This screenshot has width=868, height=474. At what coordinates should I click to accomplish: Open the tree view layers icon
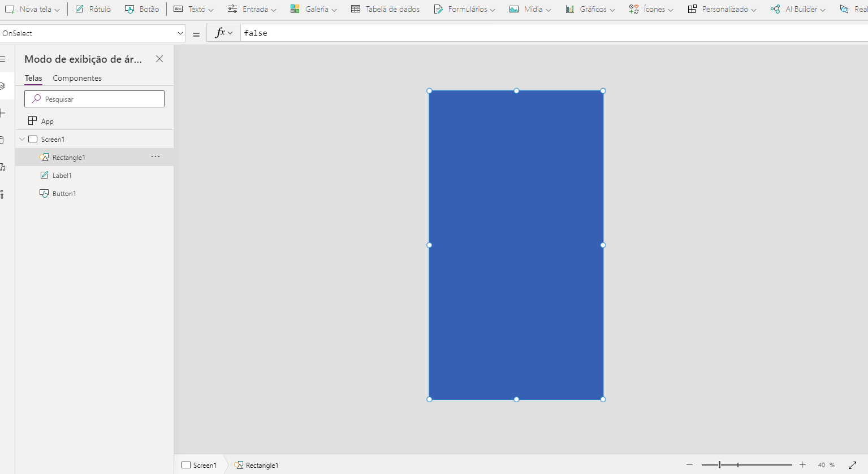(x=3, y=86)
